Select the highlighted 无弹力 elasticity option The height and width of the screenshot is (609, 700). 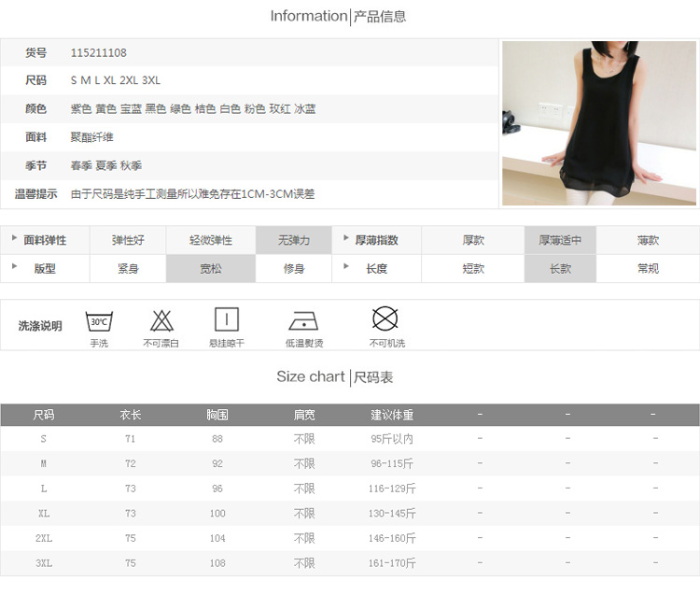[x=293, y=240]
